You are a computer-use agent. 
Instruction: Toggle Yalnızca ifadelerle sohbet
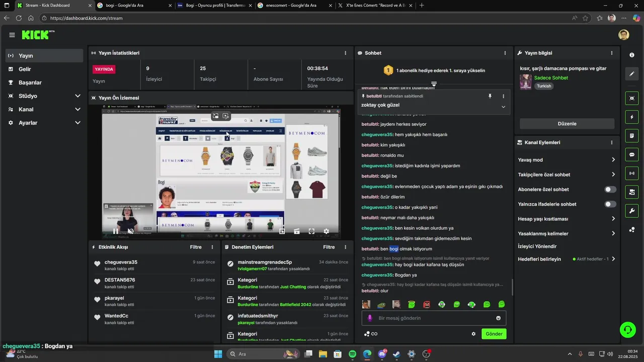pos(610,204)
